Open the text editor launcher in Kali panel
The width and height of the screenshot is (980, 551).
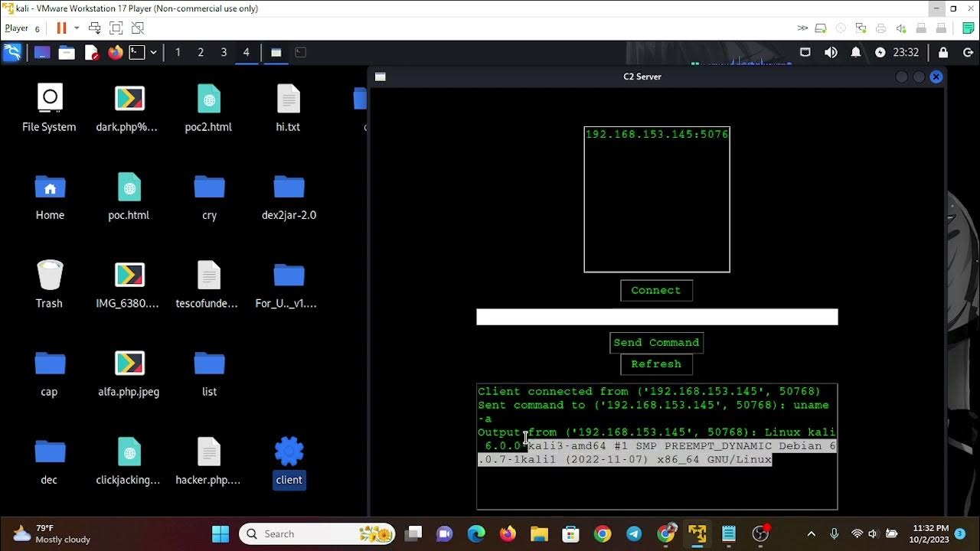91,53
